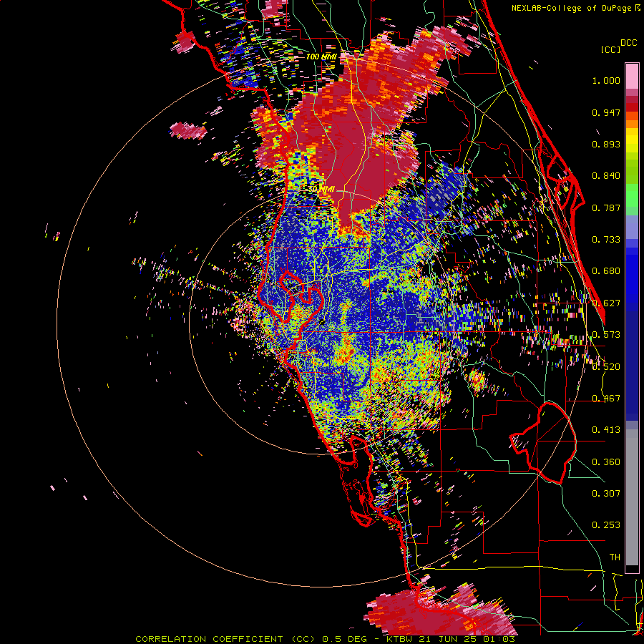Select the 0.680 scale value
This screenshot has width=644, height=644.
pyautogui.click(x=606, y=271)
